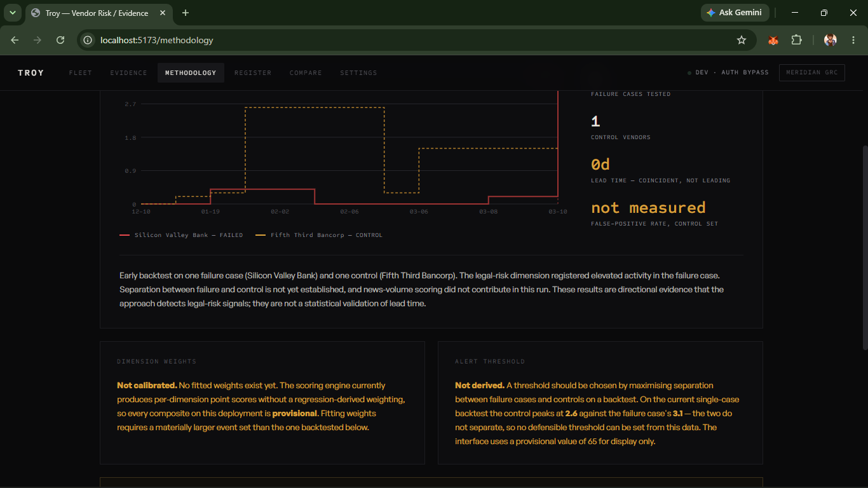Open the MetaMask fox extension
Image resolution: width=868 pixels, height=488 pixels.
click(773, 40)
